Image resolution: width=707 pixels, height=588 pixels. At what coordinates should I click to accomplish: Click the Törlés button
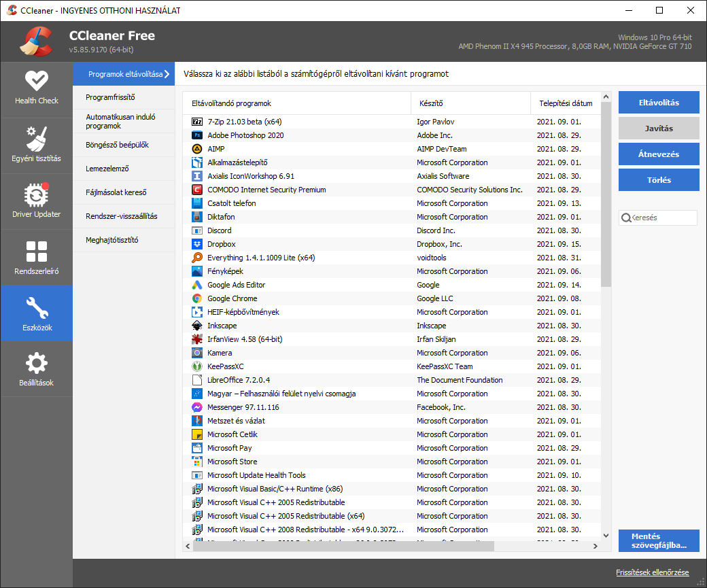659,180
